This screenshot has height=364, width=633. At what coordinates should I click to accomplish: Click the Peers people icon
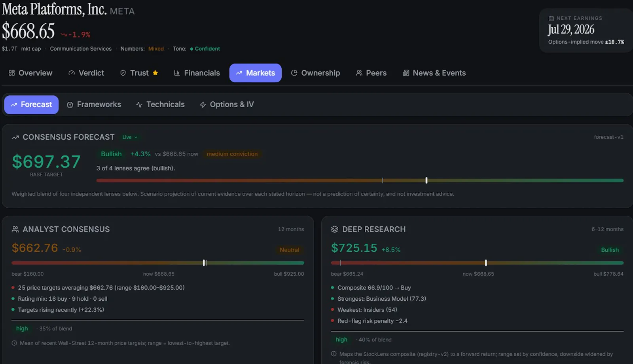point(359,73)
